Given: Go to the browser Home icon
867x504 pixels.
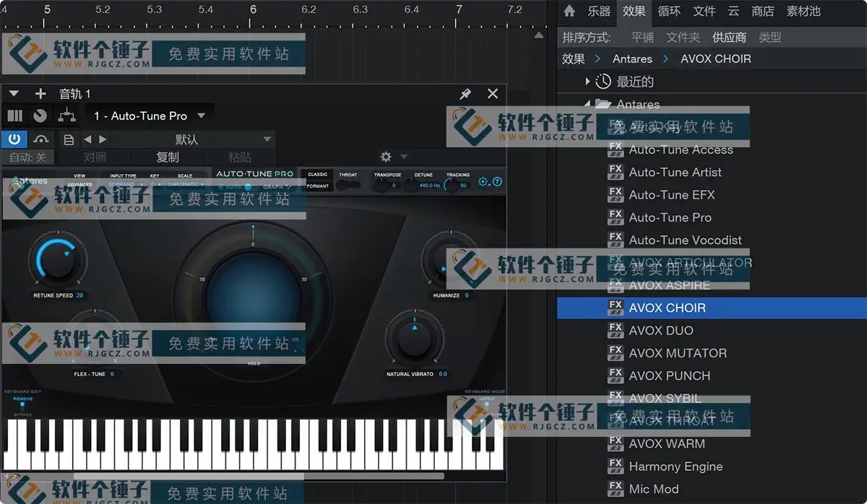Looking at the screenshot, I should pyautogui.click(x=569, y=11).
